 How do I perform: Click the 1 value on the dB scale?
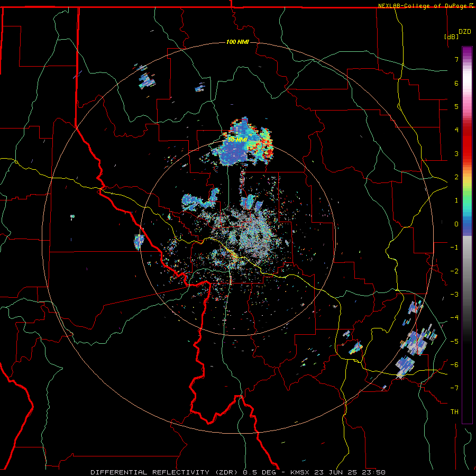tap(456, 200)
